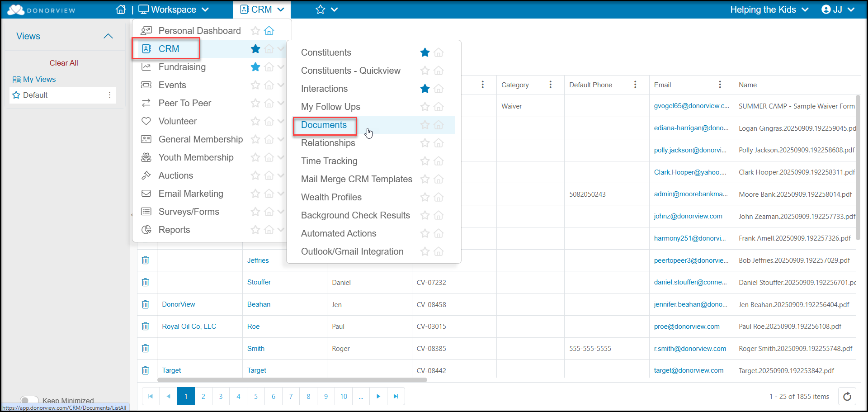Favorite the My Follow Ups star
The height and width of the screenshot is (412, 868).
coord(425,107)
